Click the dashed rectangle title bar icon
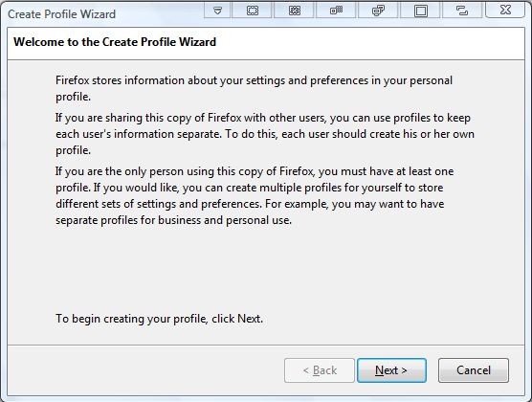The width and height of the screenshot is (532, 402). pos(252,11)
